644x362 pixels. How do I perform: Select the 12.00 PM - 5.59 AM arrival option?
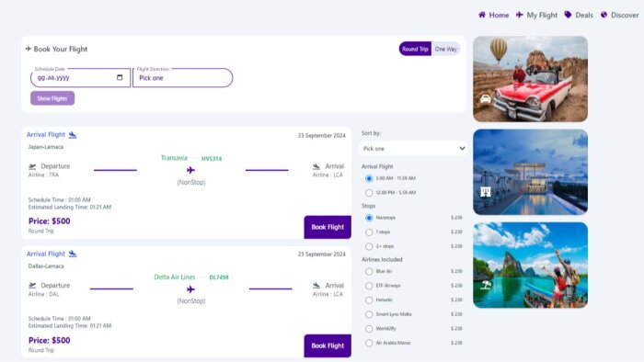pyautogui.click(x=369, y=193)
